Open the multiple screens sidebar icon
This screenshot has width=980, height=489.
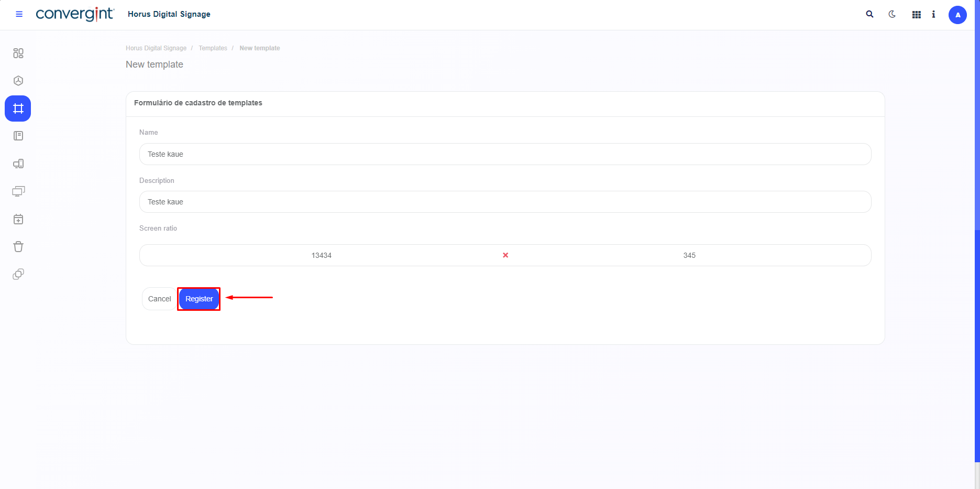coord(18,191)
